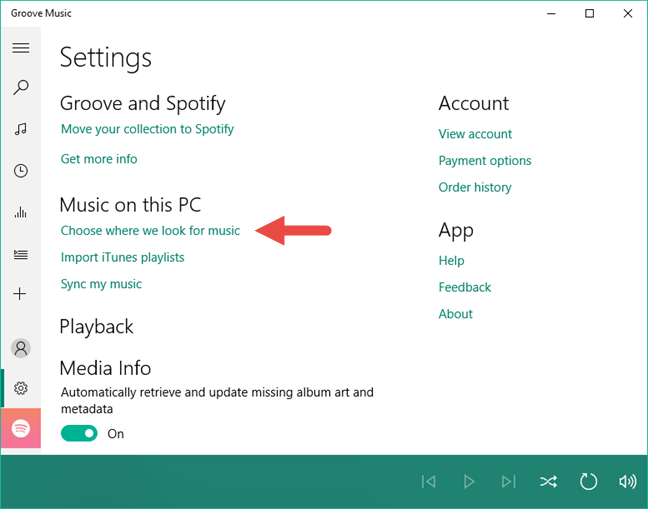The height and width of the screenshot is (509, 648).
Task: Close the Groove Music window
Action: (x=628, y=14)
